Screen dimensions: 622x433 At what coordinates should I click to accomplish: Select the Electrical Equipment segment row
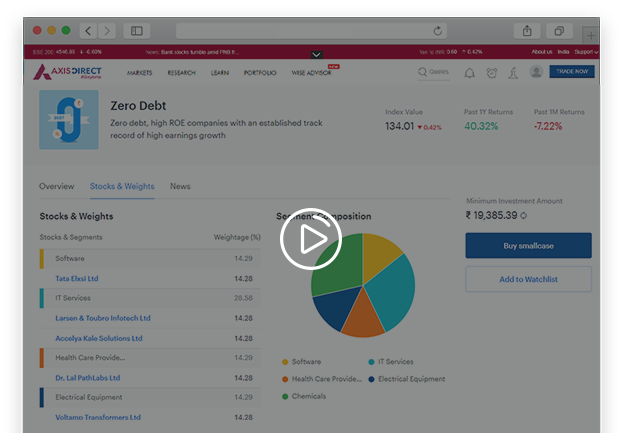[150, 397]
